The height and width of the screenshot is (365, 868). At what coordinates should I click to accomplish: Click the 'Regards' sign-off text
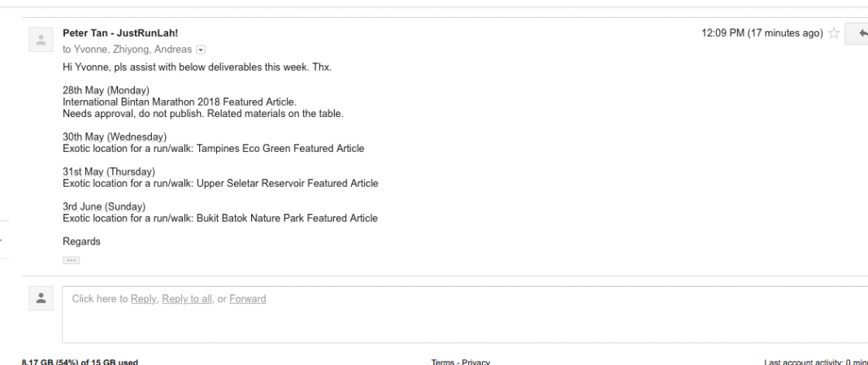point(81,241)
